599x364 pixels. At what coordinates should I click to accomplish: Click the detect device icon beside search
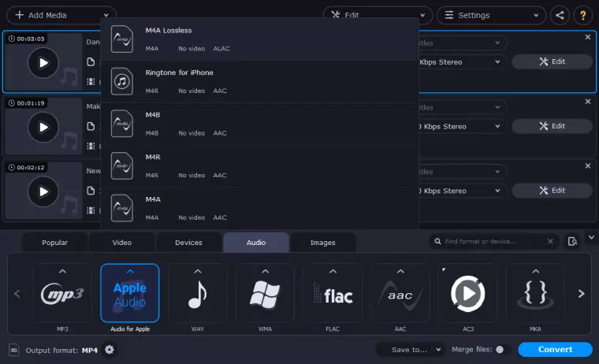click(572, 241)
